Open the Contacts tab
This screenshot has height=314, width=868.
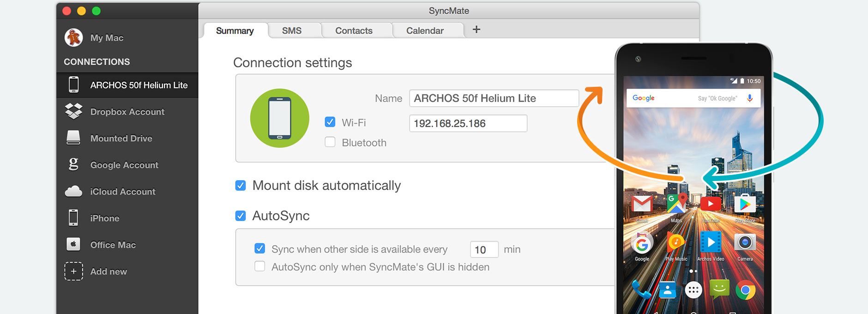click(354, 30)
